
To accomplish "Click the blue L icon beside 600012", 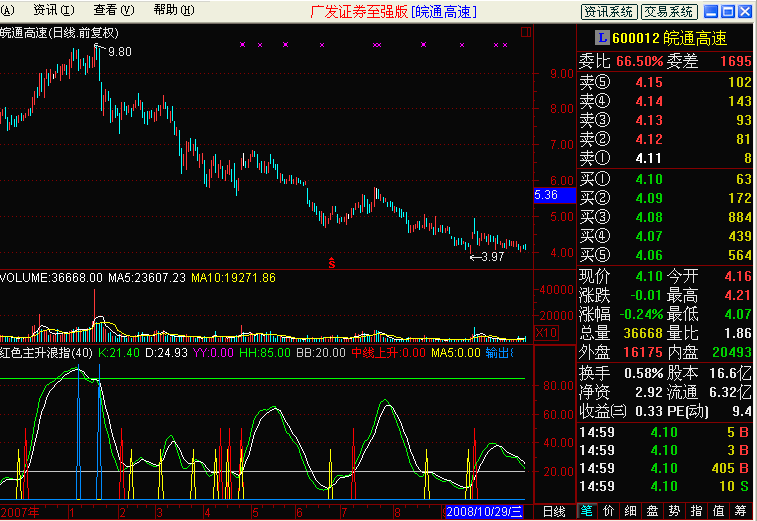I will (x=602, y=37).
